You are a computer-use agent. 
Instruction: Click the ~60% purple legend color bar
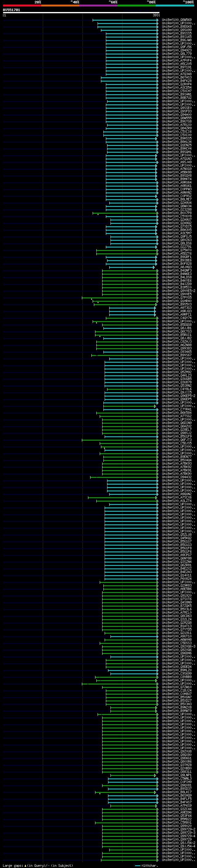click(x=98, y=6)
